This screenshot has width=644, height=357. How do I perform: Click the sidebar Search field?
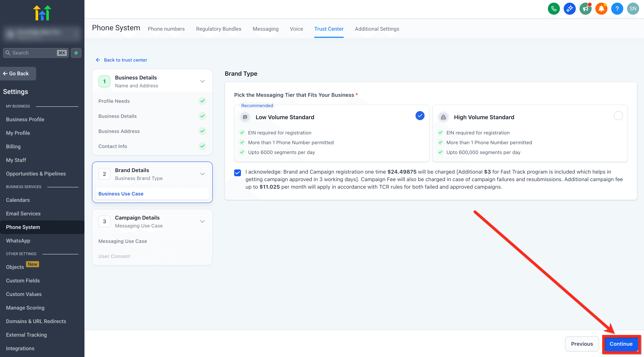pos(36,53)
